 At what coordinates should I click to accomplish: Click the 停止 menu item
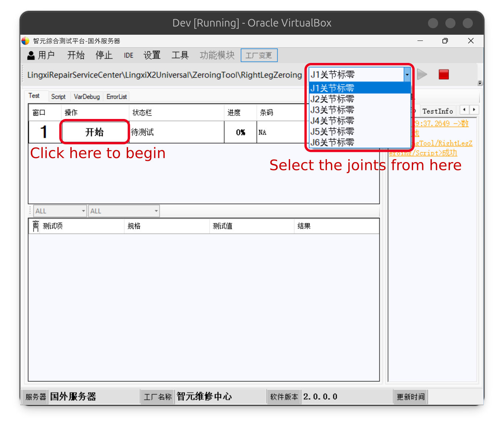coord(104,55)
